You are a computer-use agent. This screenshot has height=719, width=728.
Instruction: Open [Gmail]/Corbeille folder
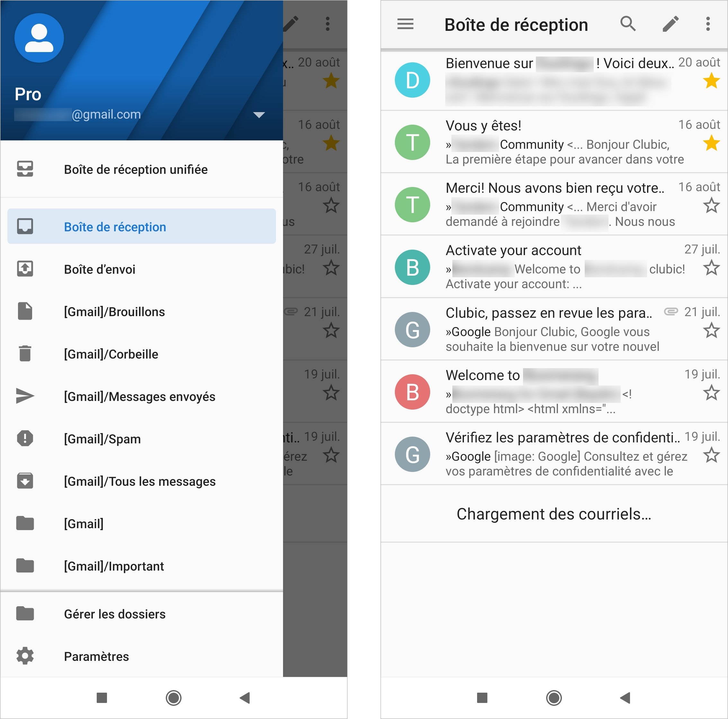click(142, 354)
